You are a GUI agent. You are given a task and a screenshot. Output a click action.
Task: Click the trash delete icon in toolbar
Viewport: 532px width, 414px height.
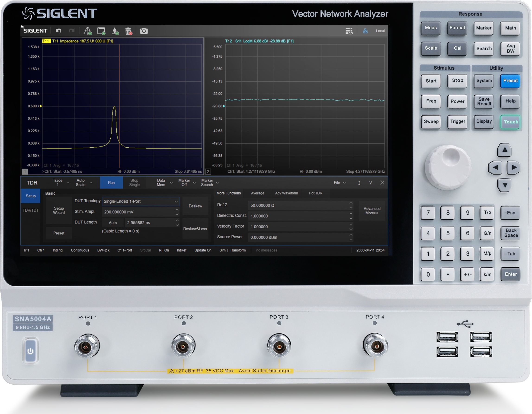click(x=128, y=31)
